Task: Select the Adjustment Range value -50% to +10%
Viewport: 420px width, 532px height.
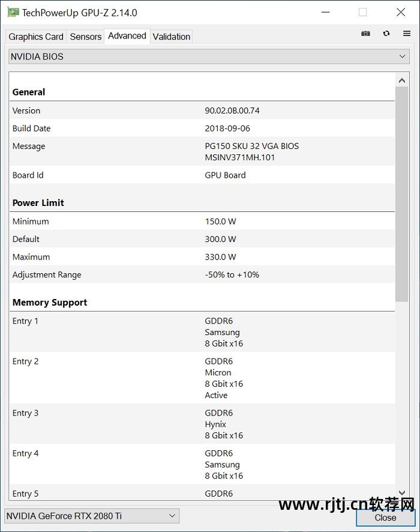Action: tap(232, 274)
